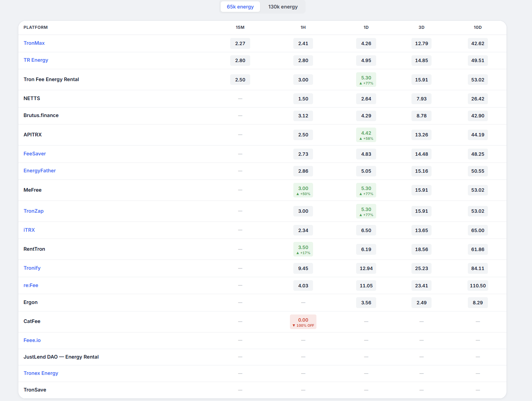Click Tron Fee Energy Rental 1D price 5.30

(x=366, y=80)
